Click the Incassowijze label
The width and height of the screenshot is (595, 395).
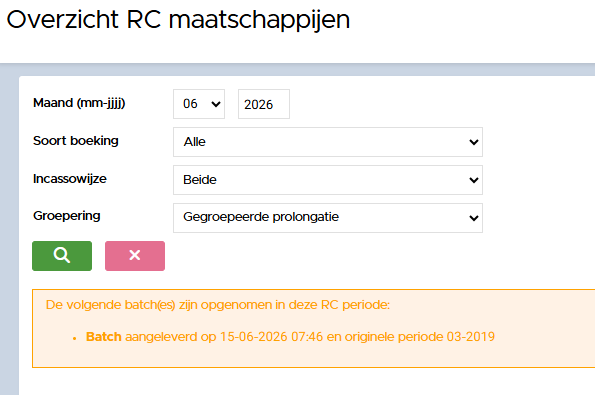pos(70,179)
